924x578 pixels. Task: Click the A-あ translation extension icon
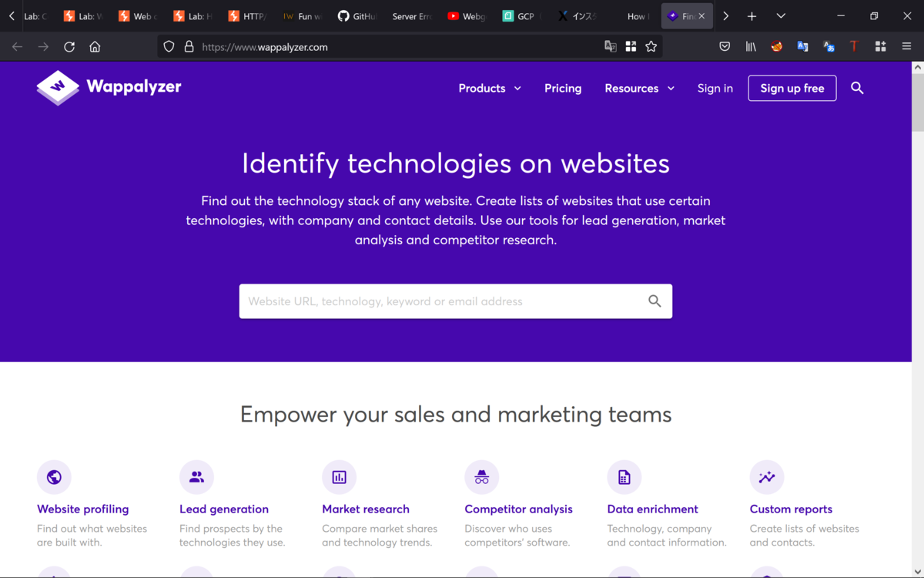click(x=829, y=47)
